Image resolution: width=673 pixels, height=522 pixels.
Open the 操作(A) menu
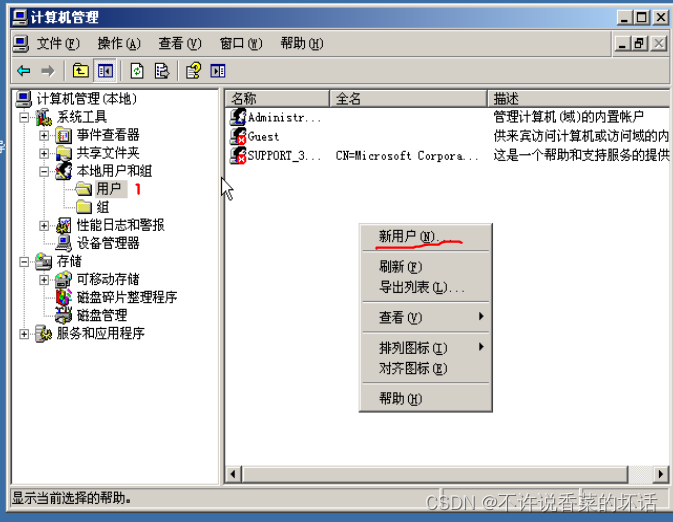coord(119,43)
